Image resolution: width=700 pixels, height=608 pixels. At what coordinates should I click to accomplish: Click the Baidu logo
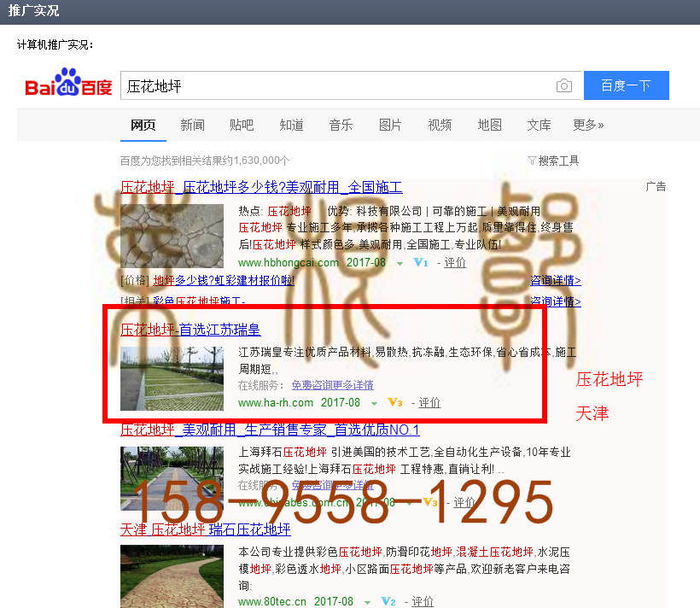[68, 83]
